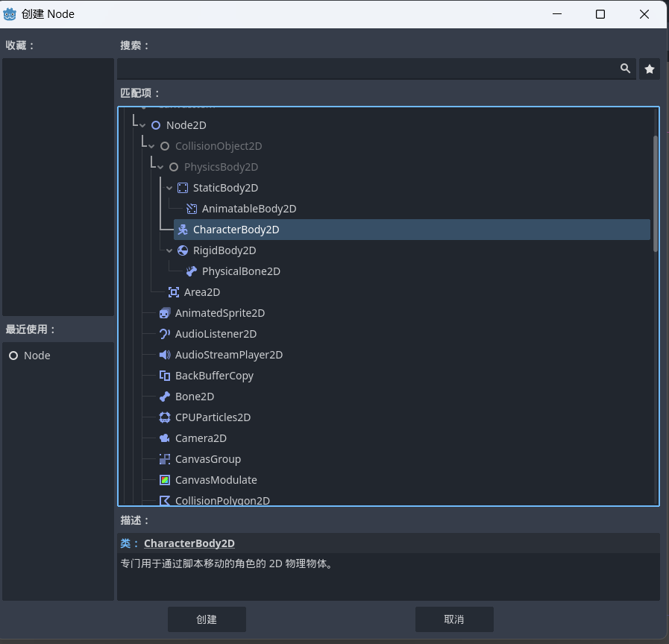The width and height of the screenshot is (669, 644).
Task: Click the PhysicalBone2D bone icon
Action: point(192,271)
